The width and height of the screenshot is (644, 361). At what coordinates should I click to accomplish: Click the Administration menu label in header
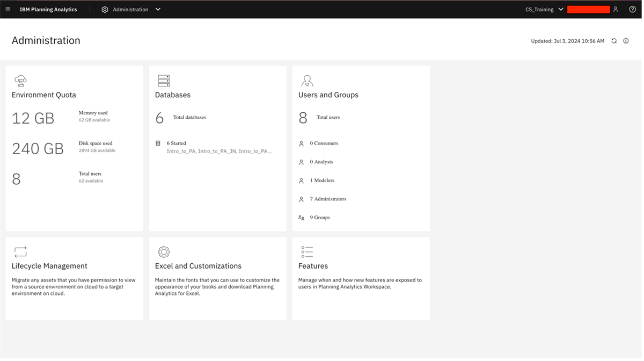click(x=130, y=10)
